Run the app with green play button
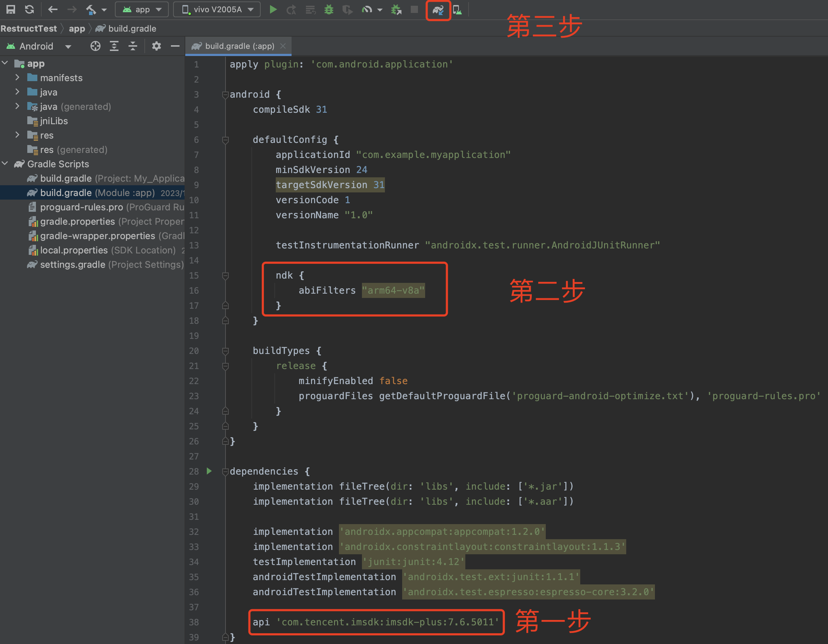 [x=273, y=9]
